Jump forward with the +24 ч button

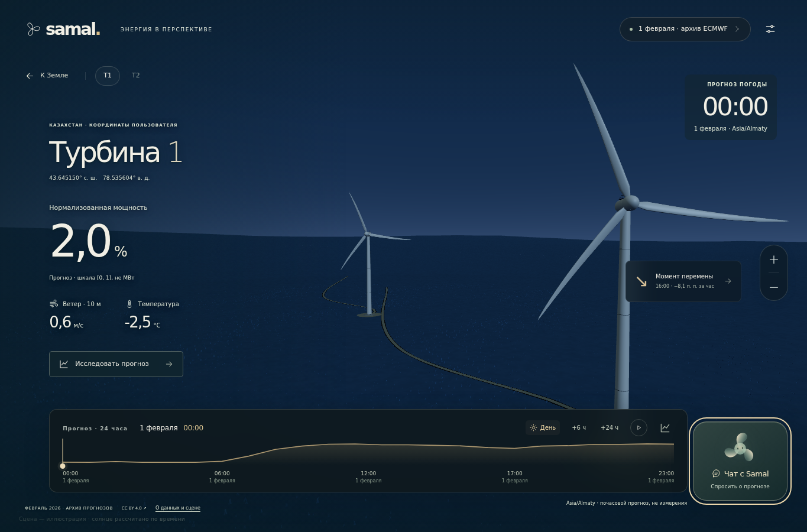pyautogui.click(x=610, y=427)
